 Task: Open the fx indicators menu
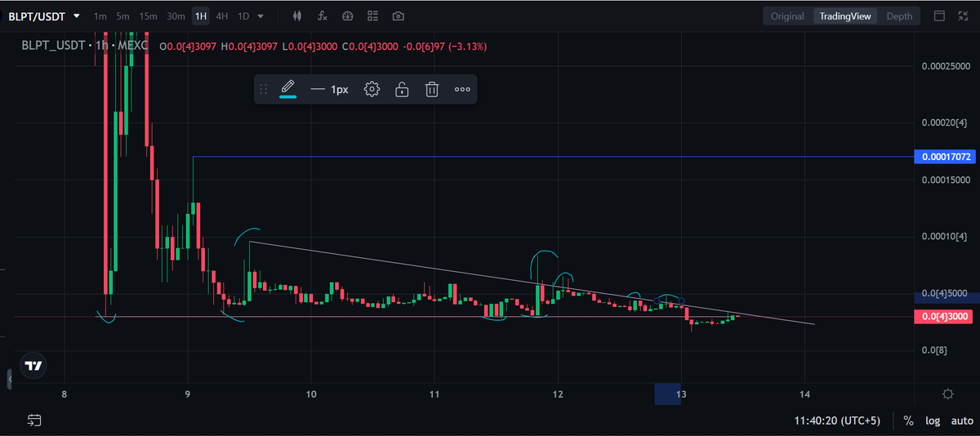pyautogui.click(x=323, y=16)
